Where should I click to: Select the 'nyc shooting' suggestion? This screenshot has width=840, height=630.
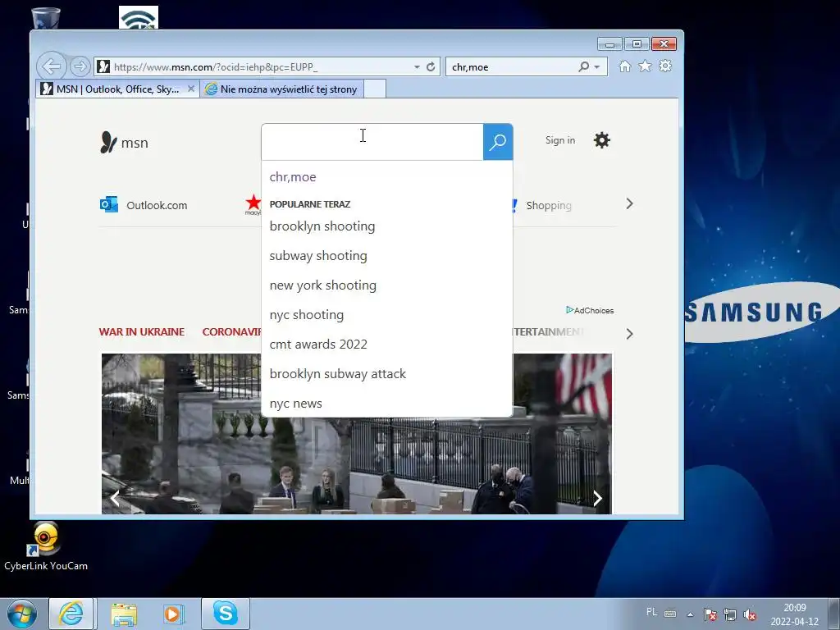point(387,314)
